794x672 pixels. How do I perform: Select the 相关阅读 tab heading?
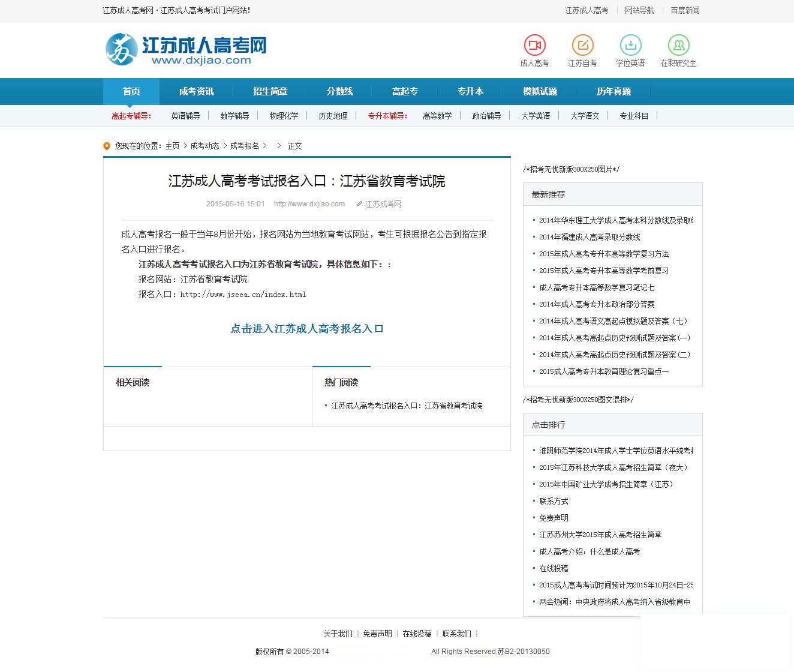133,382
